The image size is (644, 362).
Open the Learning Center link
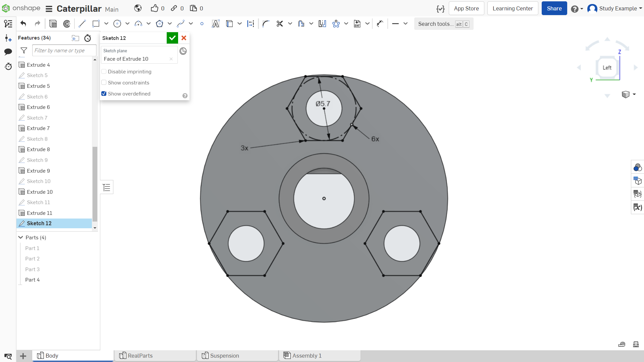click(x=513, y=8)
